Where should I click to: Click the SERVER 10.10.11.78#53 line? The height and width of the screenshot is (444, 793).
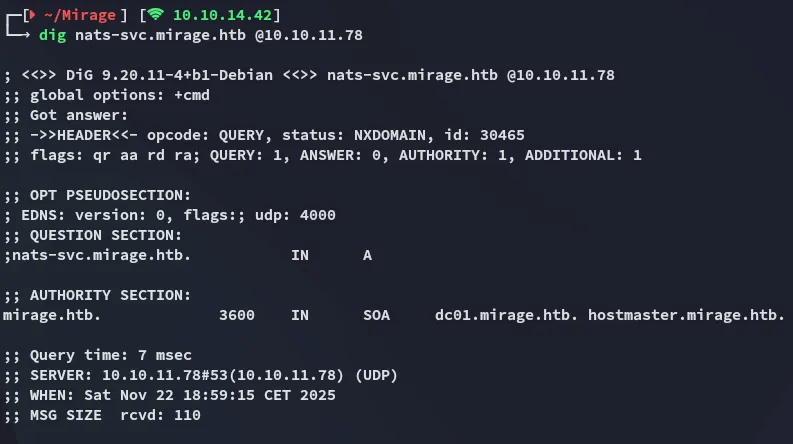pos(200,375)
